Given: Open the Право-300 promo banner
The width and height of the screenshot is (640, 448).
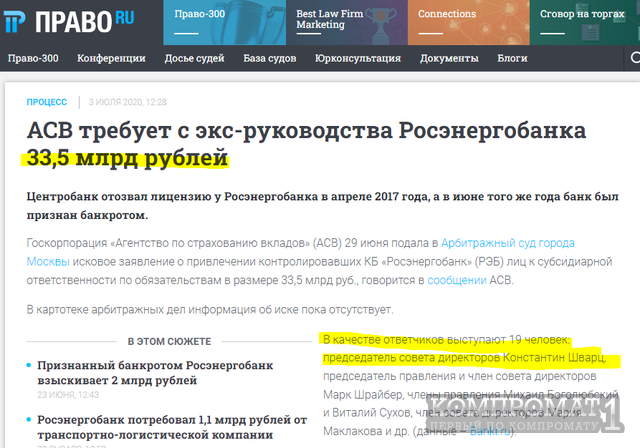Looking at the screenshot, I should coord(224,22).
